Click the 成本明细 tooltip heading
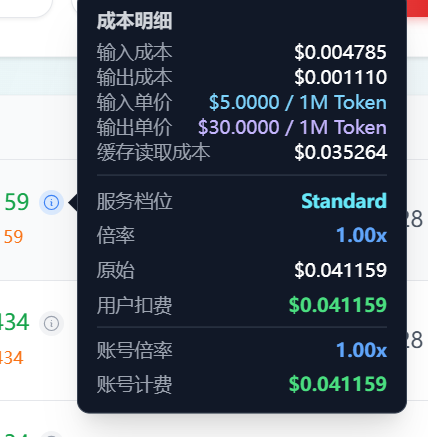 pos(135,21)
